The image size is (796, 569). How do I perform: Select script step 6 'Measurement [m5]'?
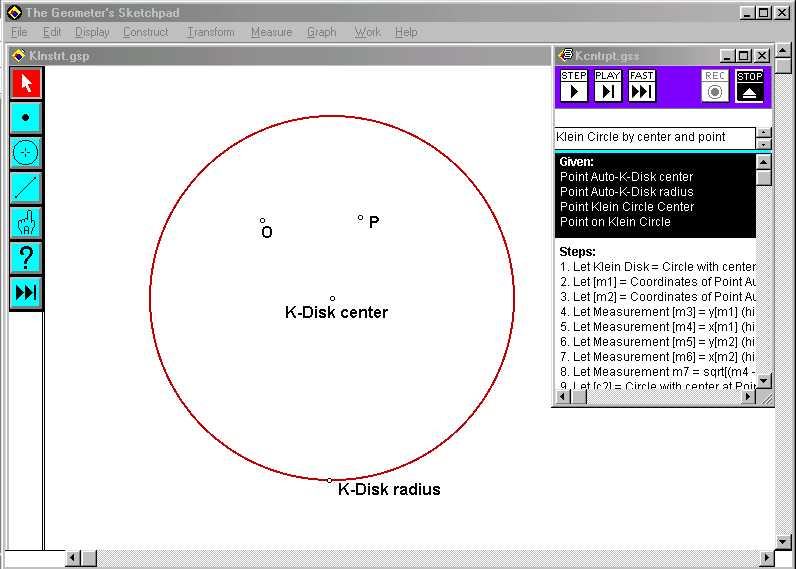click(657, 342)
